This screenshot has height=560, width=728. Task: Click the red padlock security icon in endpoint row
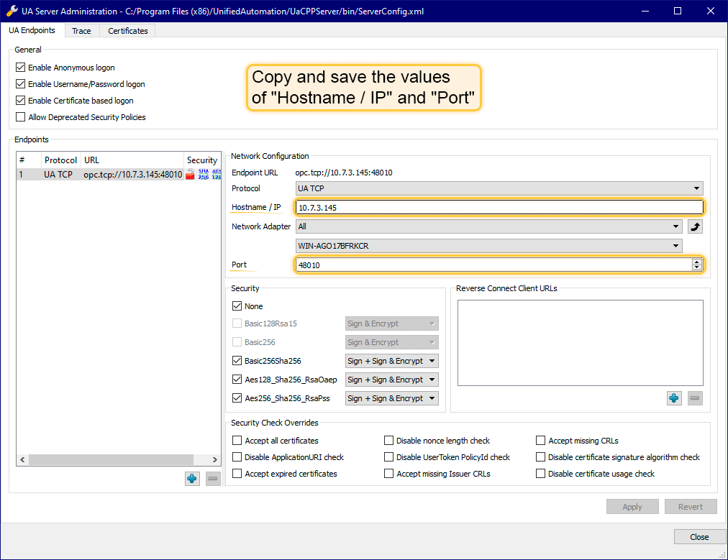(x=191, y=175)
